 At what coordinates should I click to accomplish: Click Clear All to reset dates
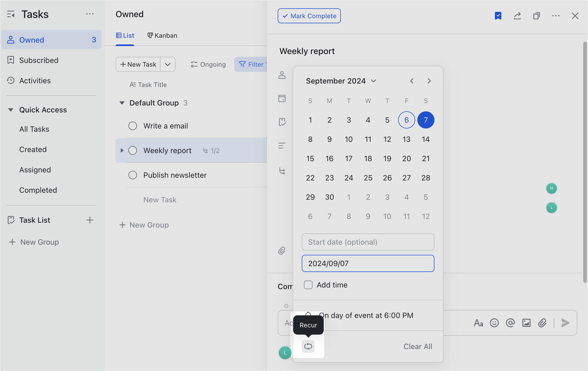click(418, 346)
